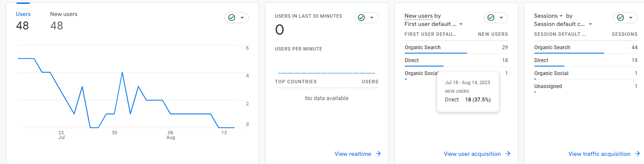Click the NEW USERS column header
The width and height of the screenshot is (644, 164).
493,34
